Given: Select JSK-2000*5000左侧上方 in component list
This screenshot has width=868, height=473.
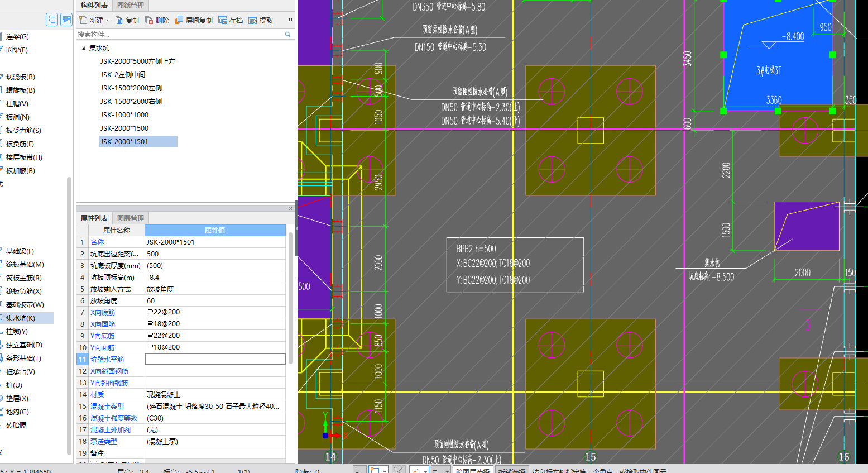Looking at the screenshot, I should tap(137, 61).
